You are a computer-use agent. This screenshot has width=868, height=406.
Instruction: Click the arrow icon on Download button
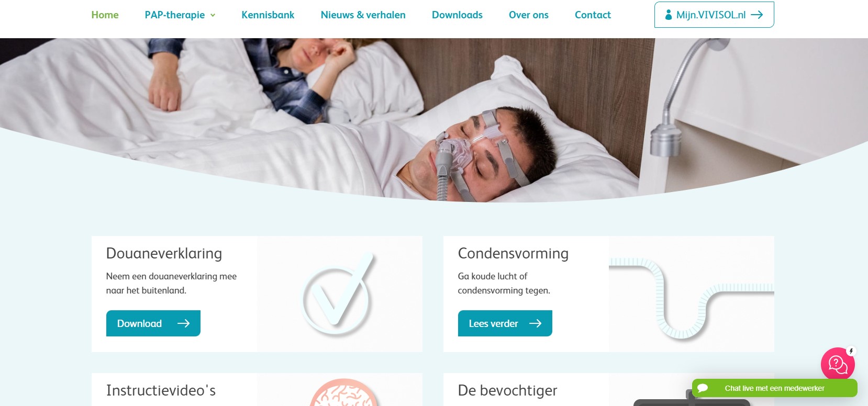tap(183, 323)
